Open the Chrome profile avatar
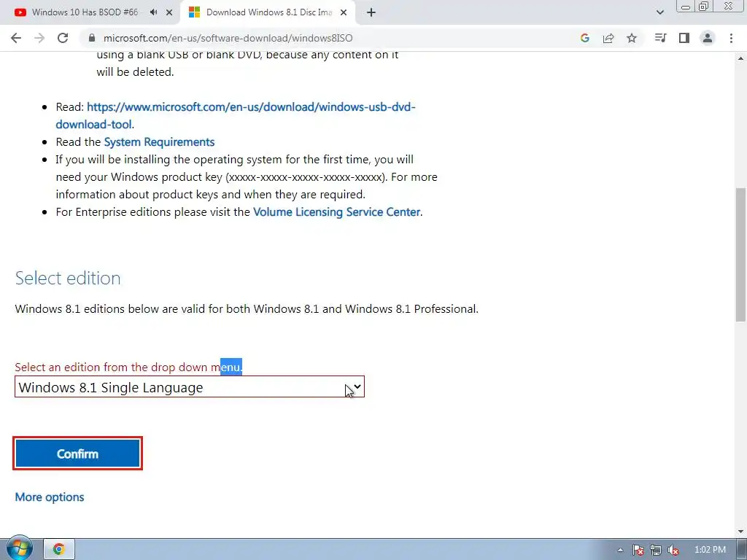The height and width of the screenshot is (560, 747). [x=708, y=38]
